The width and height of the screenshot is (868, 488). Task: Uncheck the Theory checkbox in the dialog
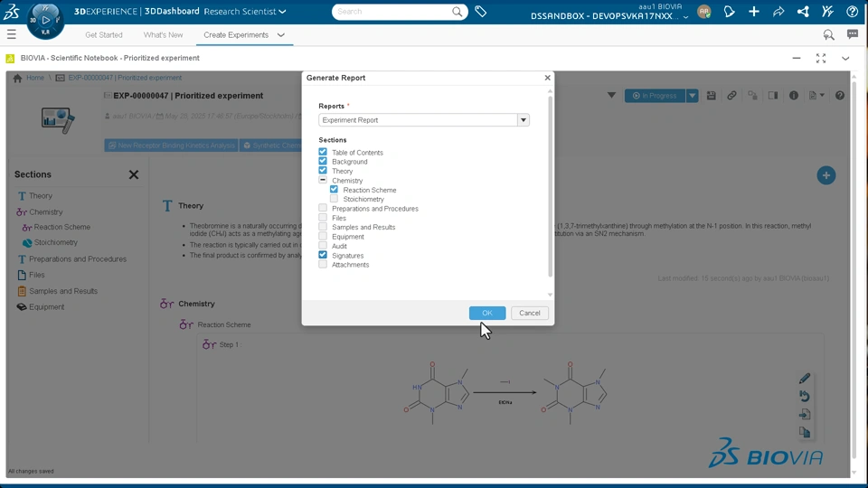pos(323,171)
